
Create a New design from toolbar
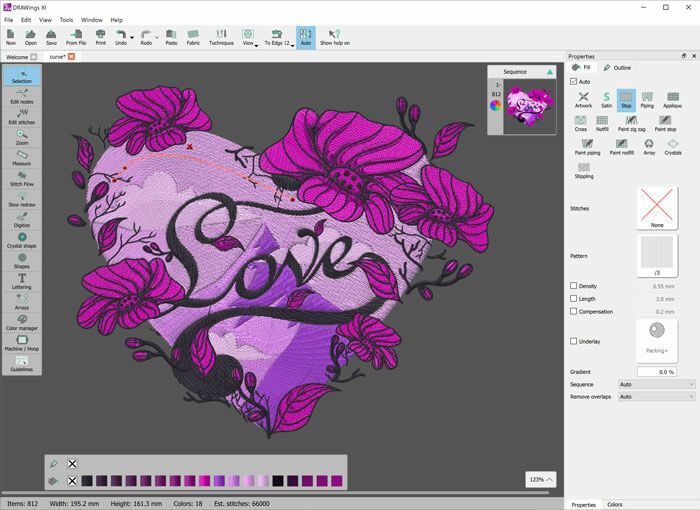click(11, 38)
